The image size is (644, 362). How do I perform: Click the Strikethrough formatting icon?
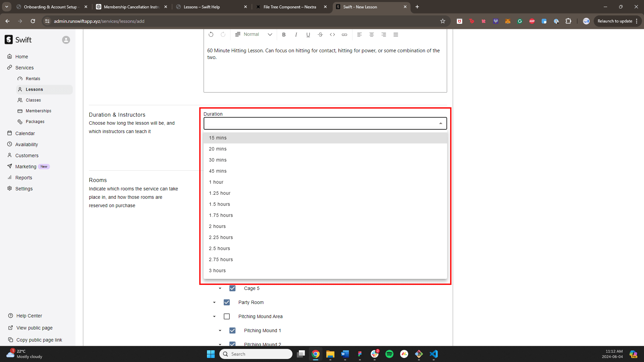(x=320, y=35)
